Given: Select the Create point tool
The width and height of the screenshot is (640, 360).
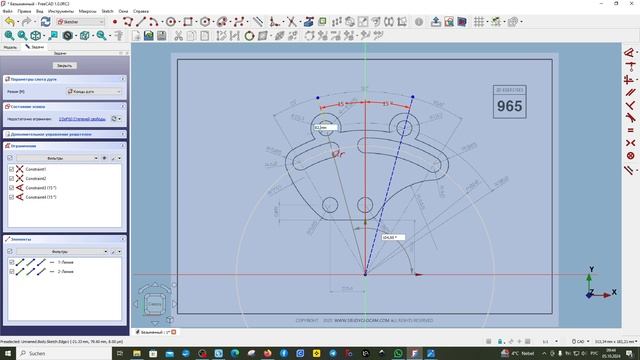Looking at the screenshot, I should (x=115, y=22).
